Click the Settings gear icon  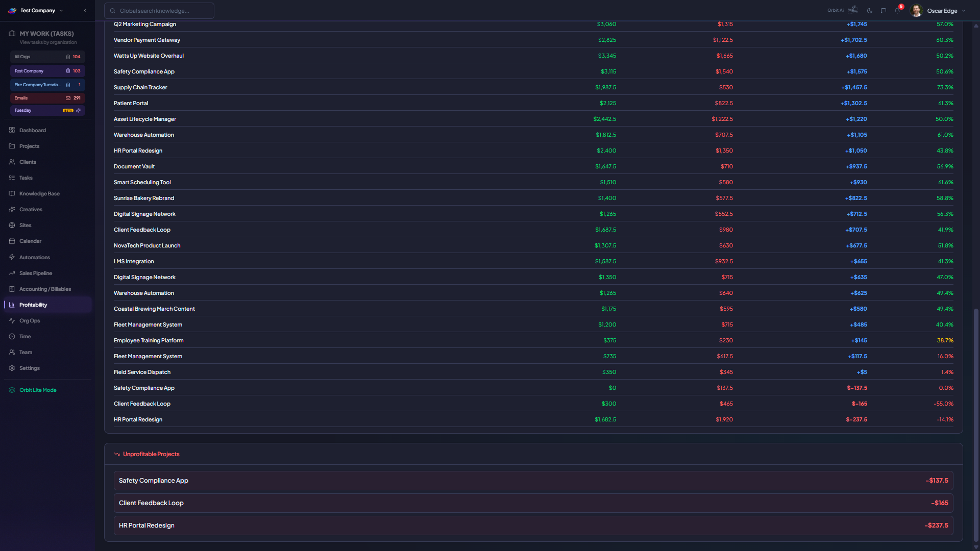coord(12,368)
